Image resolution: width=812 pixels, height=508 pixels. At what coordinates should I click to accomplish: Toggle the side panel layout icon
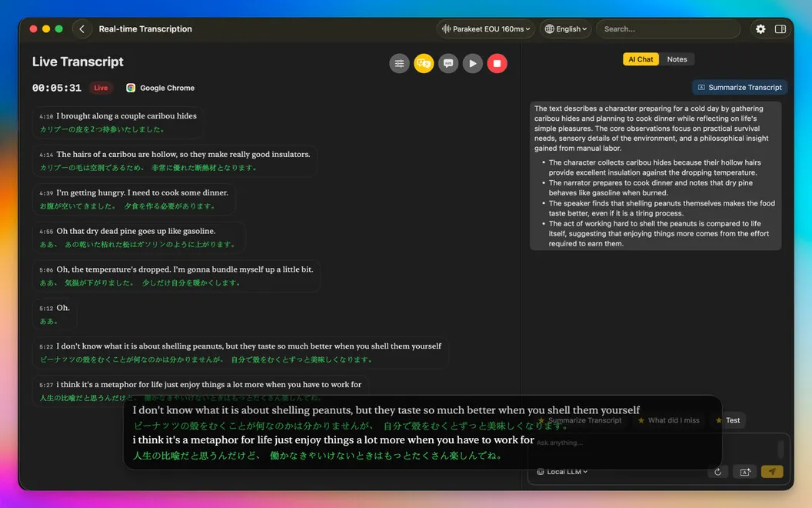point(780,29)
